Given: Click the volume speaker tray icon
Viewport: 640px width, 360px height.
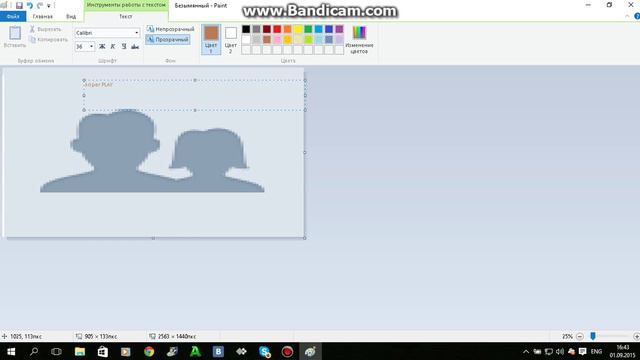Looking at the screenshot, I should click(560, 351).
